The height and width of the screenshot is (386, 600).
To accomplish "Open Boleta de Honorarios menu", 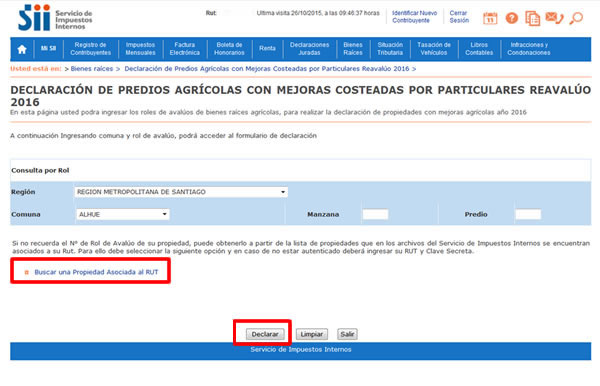I will click(229, 49).
